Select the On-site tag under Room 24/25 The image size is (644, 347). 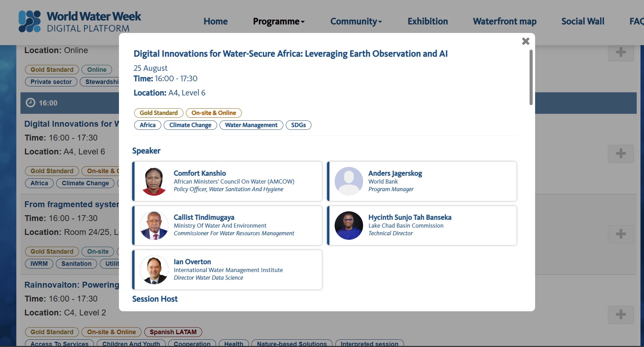(98, 252)
